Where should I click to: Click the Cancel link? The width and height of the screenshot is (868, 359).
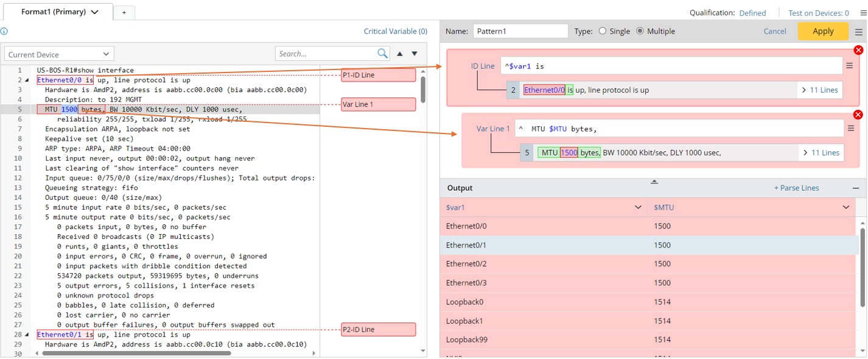coord(775,31)
